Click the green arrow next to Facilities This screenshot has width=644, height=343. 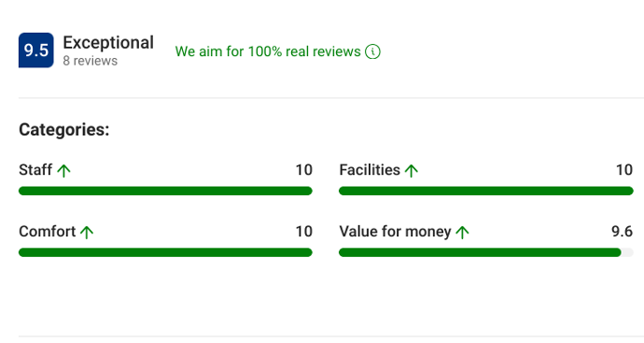coord(411,170)
